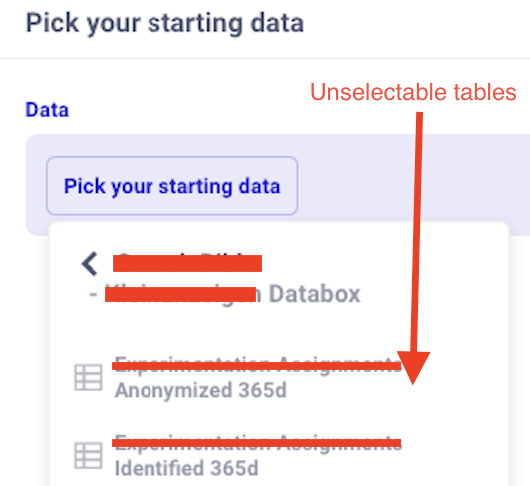The image size is (530, 486).
Task: Click the blue Data section label
Action: click(x=47, y=110)
